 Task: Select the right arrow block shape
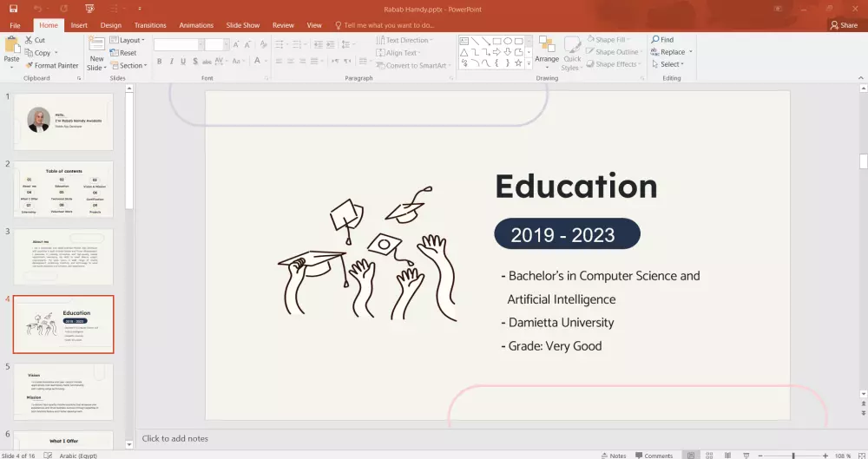point(496,52)
